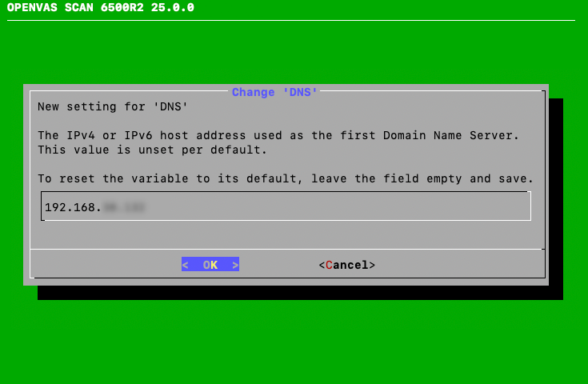Screen dimensions: 588x384
Task: Click the right angle bracket of OK
Action: pos(235,265)
